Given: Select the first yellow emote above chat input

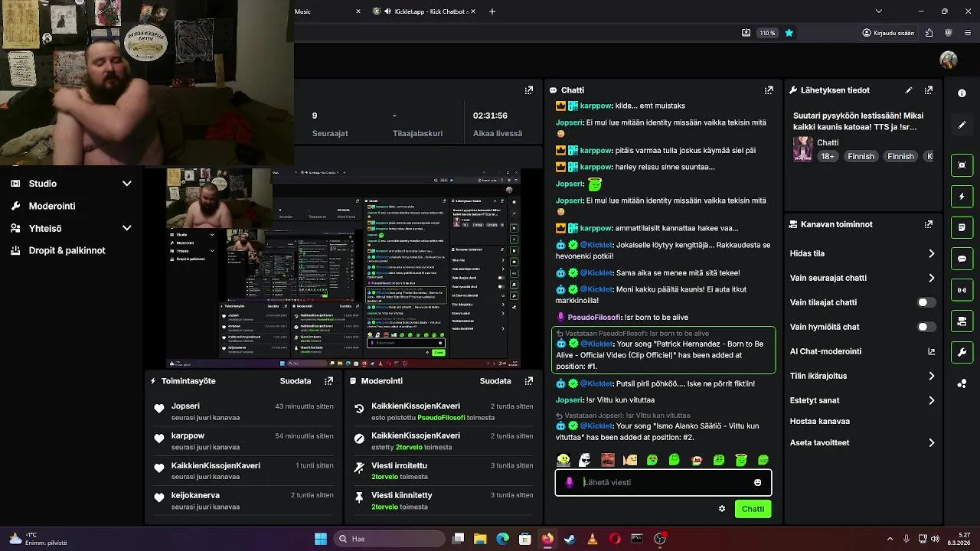Looking at the screenshot, I should (x=563, y=459).
